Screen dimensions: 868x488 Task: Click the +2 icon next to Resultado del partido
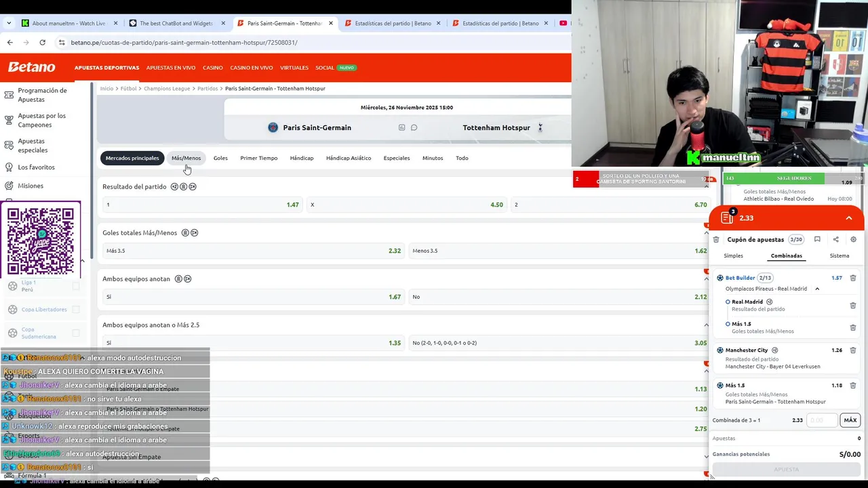pyautogui.click(x=174, y=186)
